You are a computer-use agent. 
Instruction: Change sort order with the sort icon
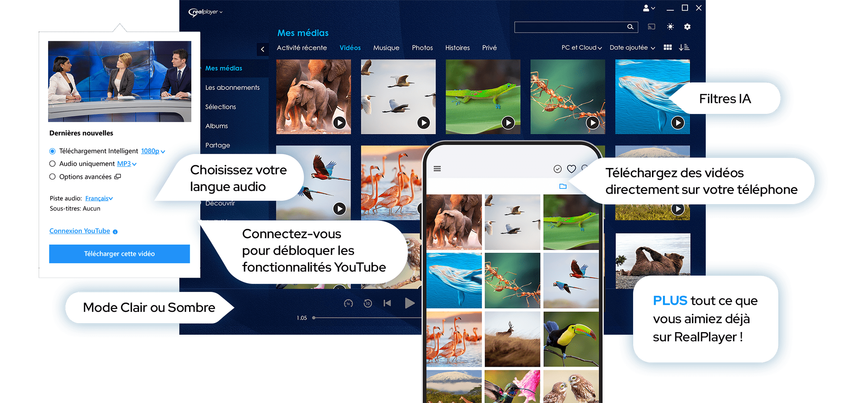[x=684, y=47]
